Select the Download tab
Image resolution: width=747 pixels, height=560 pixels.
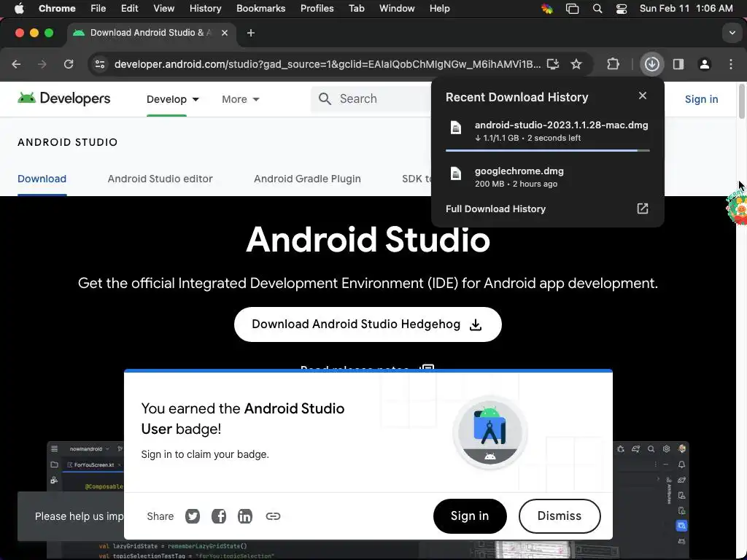tap(42, 179)
